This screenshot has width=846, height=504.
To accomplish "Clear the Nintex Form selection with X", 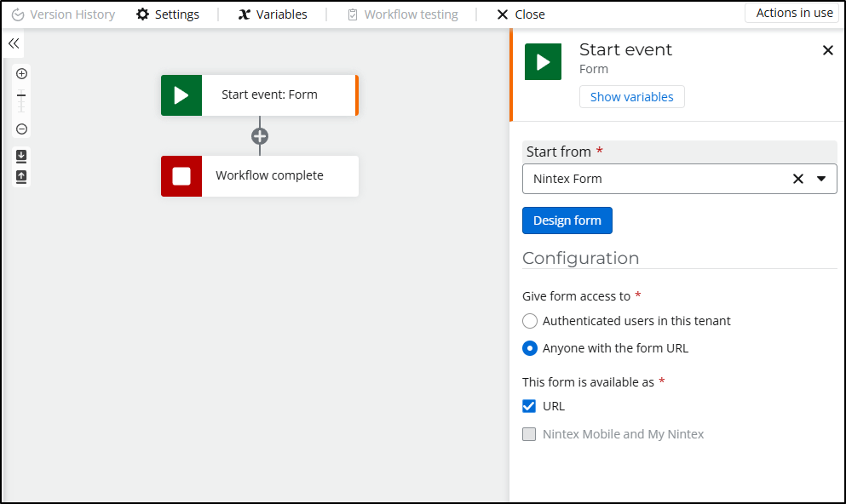I will pos(798,179).
